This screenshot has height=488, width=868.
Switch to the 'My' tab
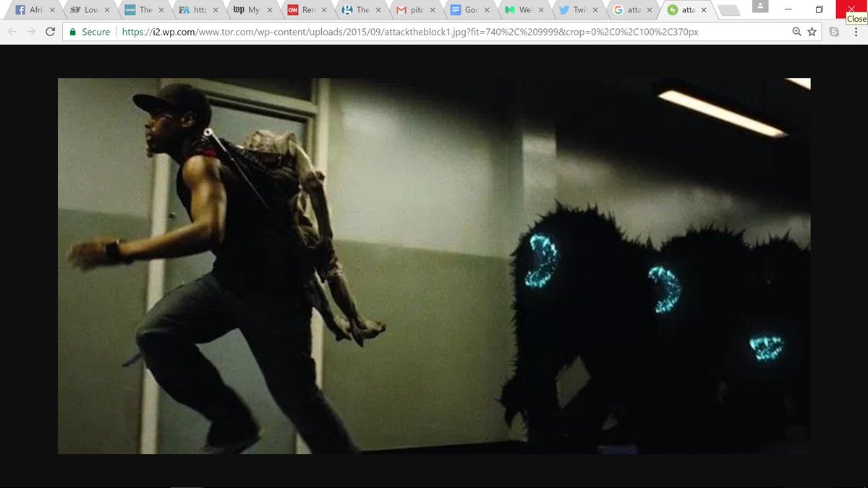[x=253, y=10]
